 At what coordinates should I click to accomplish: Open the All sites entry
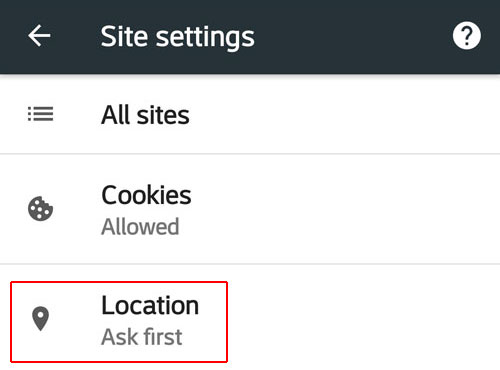(250, 115)
